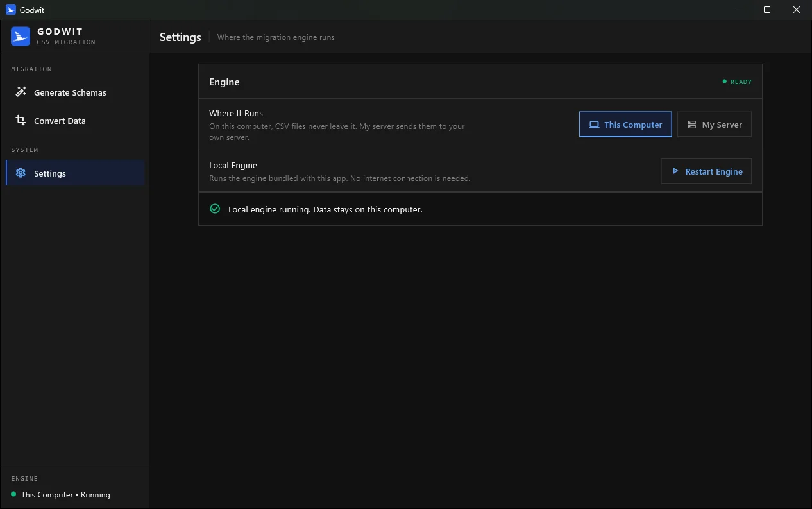The width and height of the screenshot is (812, 509).
Task: Restart the local engine
Action: (706, 171)
